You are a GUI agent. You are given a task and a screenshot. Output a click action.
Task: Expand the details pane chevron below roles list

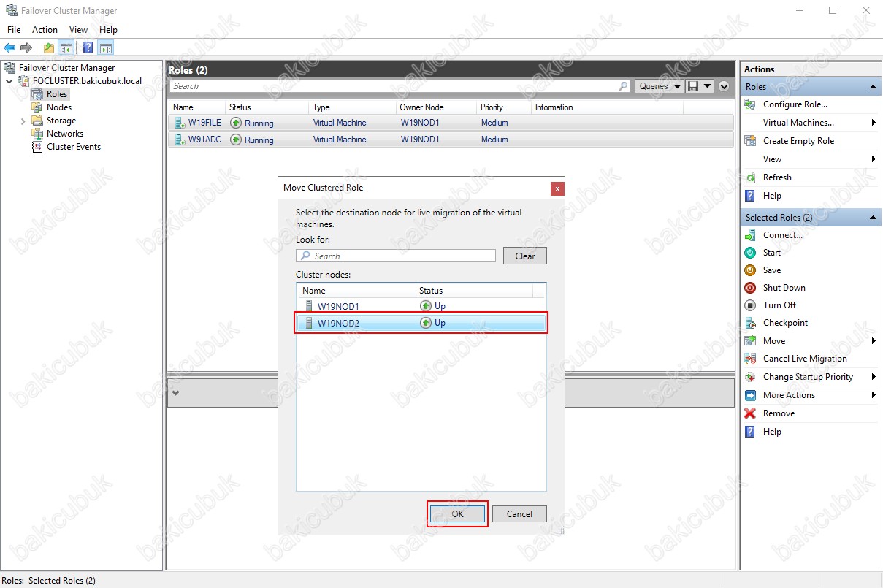(x=174, y=393)
